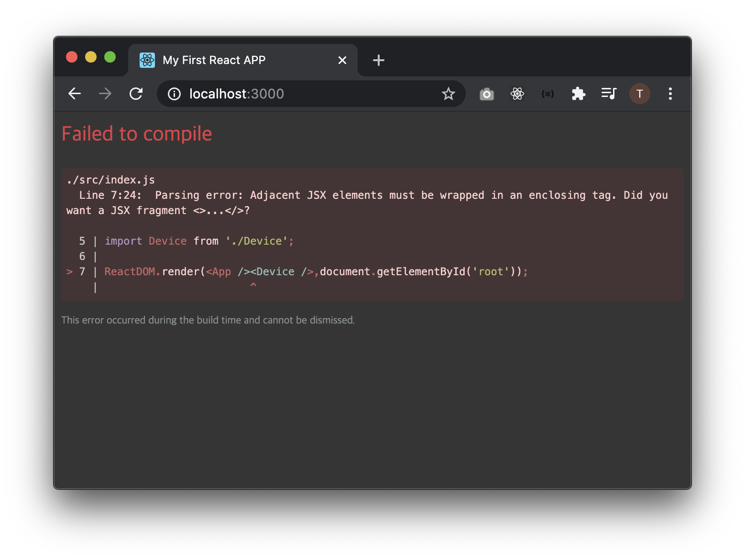
Task: Open a new tab with the plus button
Action: coord(379,60)
